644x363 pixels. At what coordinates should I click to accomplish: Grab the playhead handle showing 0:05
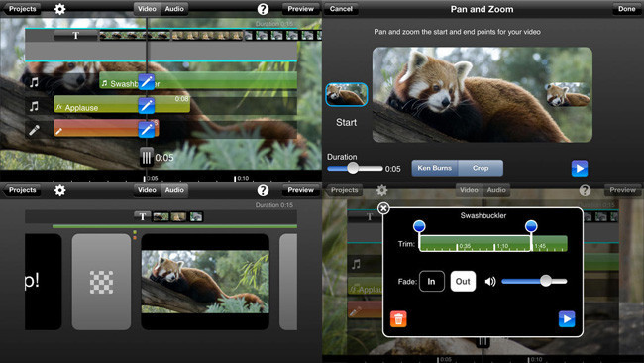coord(147,157)
